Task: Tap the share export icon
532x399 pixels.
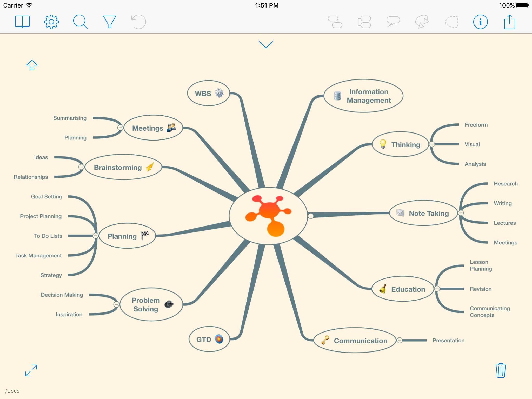Action: coord(509,22)
